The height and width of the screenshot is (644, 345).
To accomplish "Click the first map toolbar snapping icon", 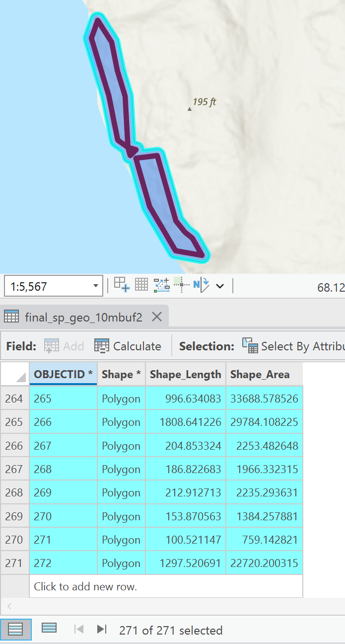I will [122, 285].
